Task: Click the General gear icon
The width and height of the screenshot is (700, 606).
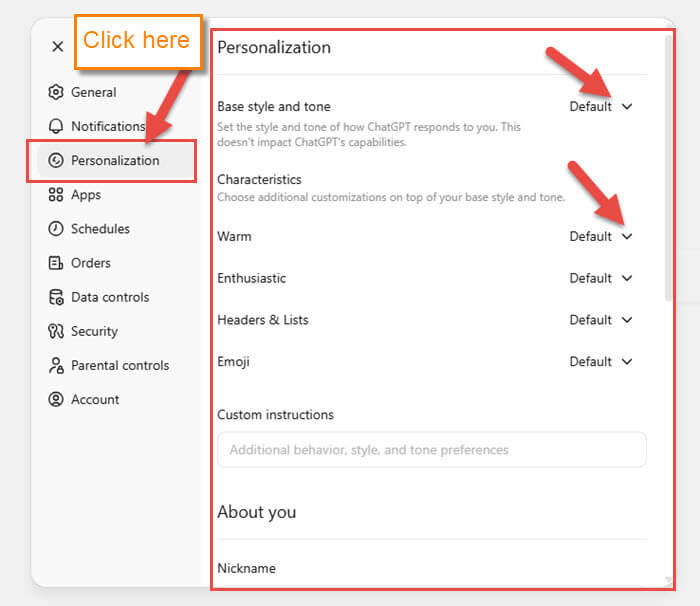Action: (56, 92)
